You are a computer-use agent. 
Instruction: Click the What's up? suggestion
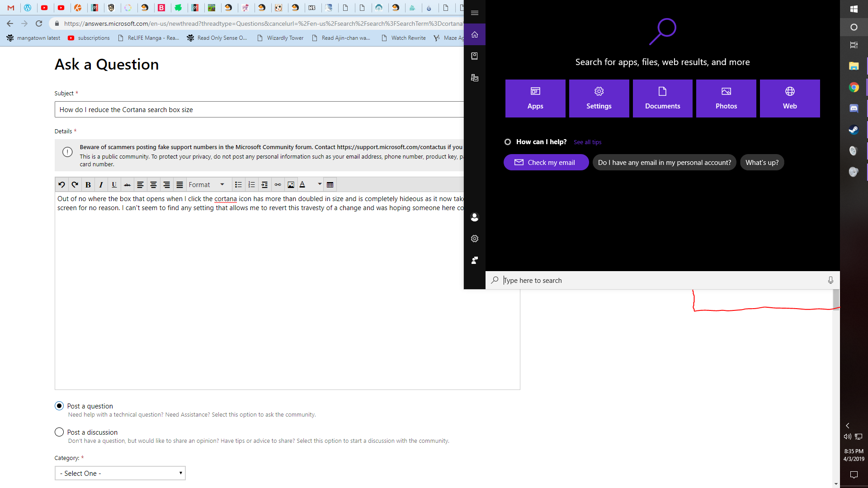(762, 162)
